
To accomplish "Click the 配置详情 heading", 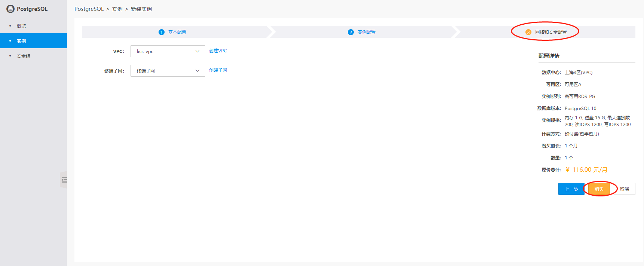I will tap(549, 56).
